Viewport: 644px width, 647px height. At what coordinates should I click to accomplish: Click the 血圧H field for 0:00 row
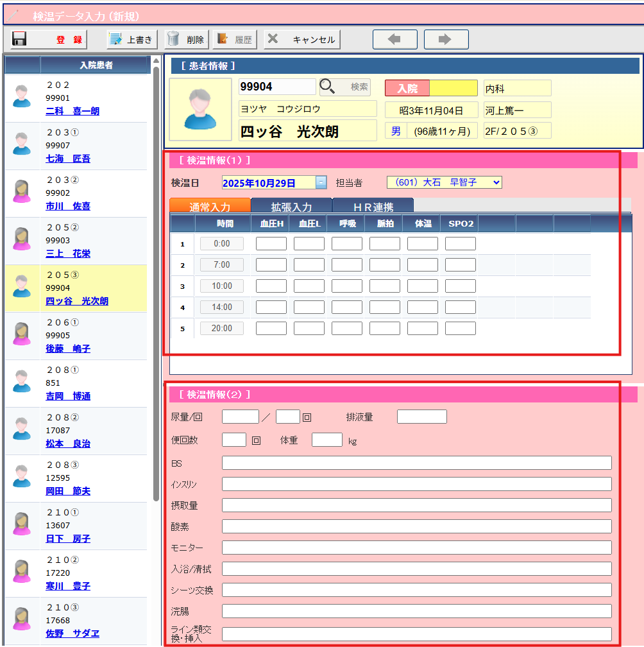point(271,244)
